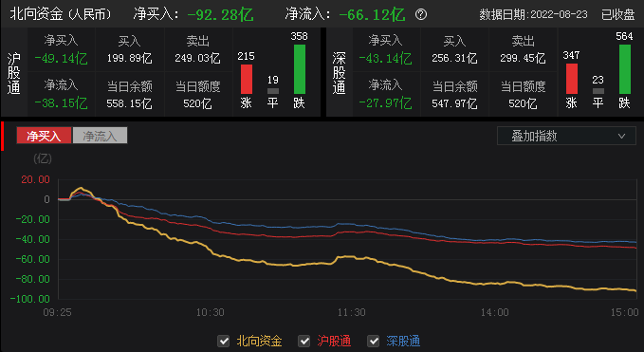Click the red marker left of tabs
Image resolution: width=644 pixels, height=352 pixels.
point(2,136)
